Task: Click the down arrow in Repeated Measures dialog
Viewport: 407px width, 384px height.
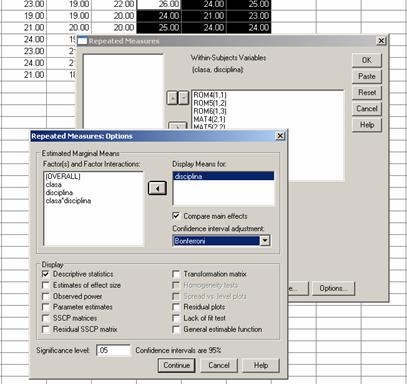Action: coord(184,98)
